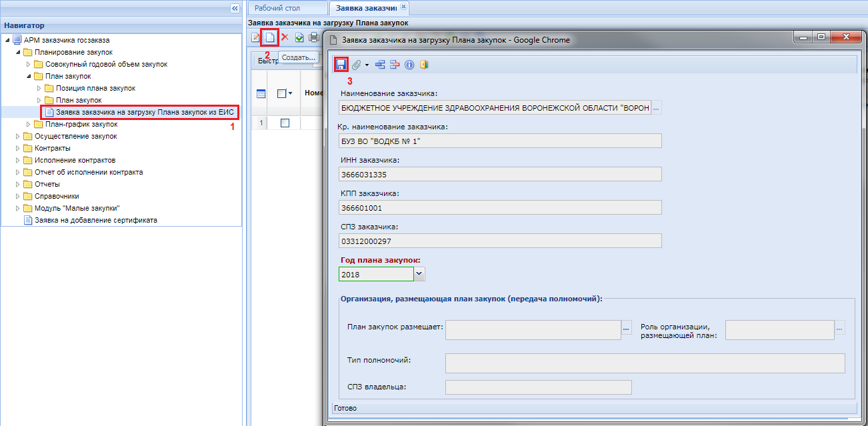Screen dimensions: 868x426
Task: Toggle the select-all checkbox in table header
Action: click(x=281, y=94)
